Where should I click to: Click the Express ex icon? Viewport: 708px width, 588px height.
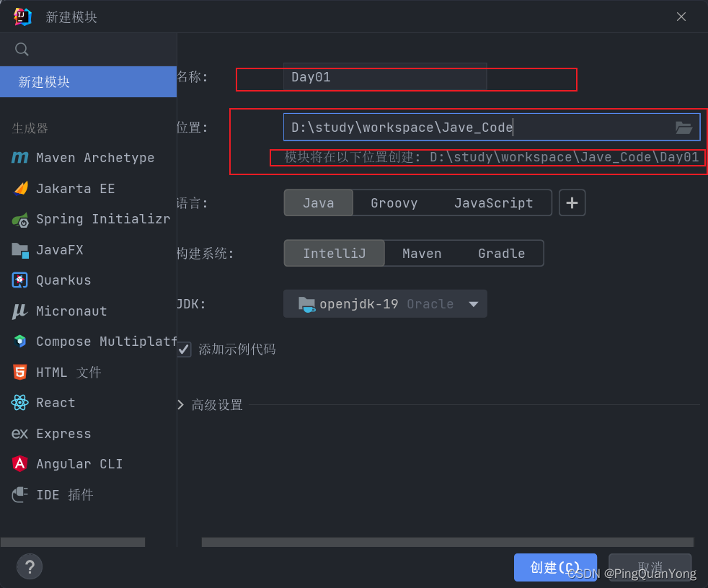click(20, 434)
